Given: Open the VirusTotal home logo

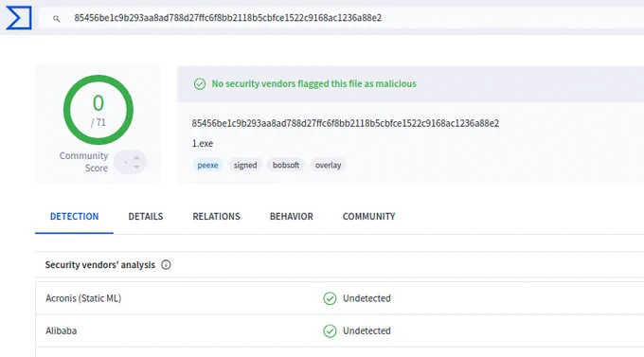Looking at the screenshot, I should pos(19,18).
